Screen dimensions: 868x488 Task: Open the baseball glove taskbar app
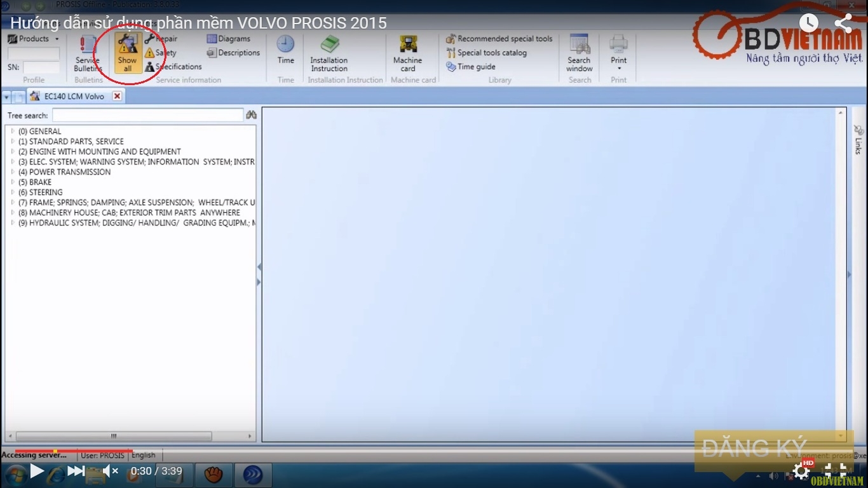pos(214,475)
